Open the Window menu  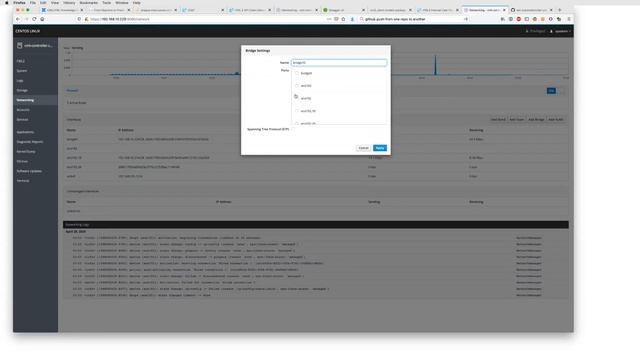click(x=122, y=2)
